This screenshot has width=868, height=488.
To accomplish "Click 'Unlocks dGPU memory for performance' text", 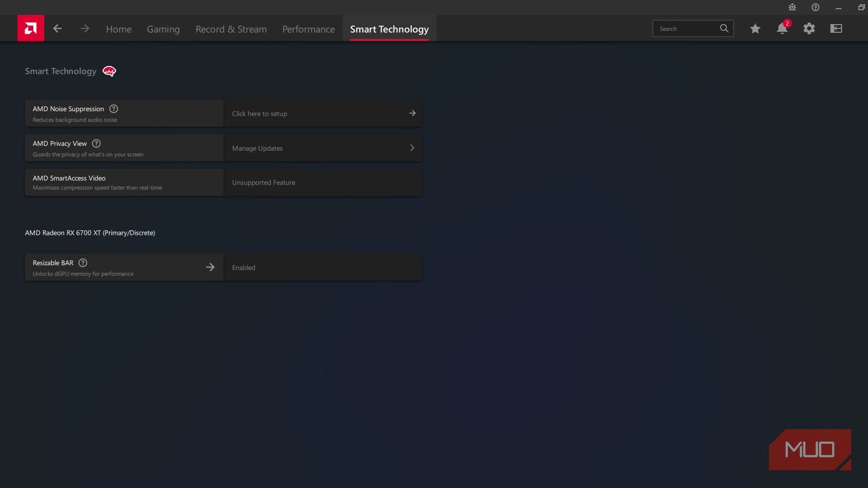I will [x=83, y=274].
